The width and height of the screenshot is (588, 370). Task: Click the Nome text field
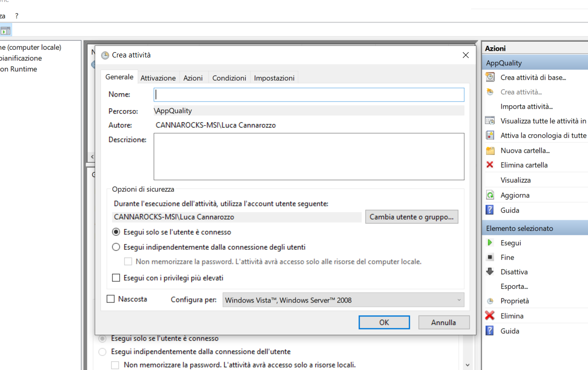coord(309,95)
